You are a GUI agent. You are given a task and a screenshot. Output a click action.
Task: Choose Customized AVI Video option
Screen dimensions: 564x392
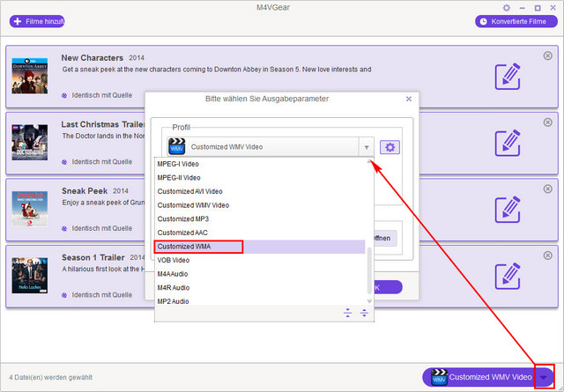pyautogui.click(x=260, y=191)
